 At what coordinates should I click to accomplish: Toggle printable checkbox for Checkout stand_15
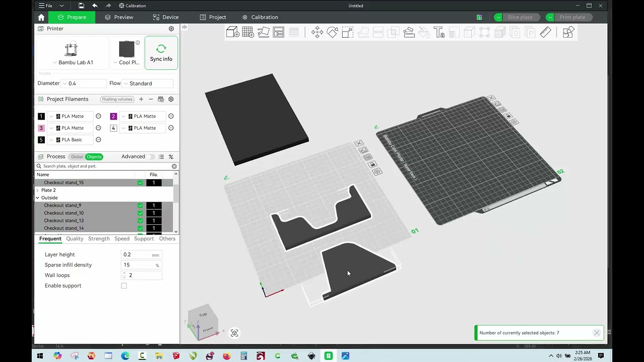[140, 183]
